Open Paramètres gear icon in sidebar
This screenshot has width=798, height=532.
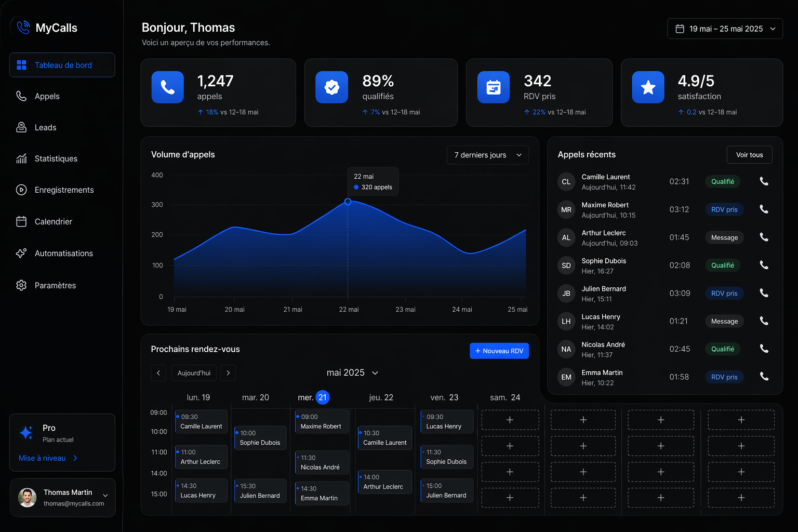coord(21,285)
